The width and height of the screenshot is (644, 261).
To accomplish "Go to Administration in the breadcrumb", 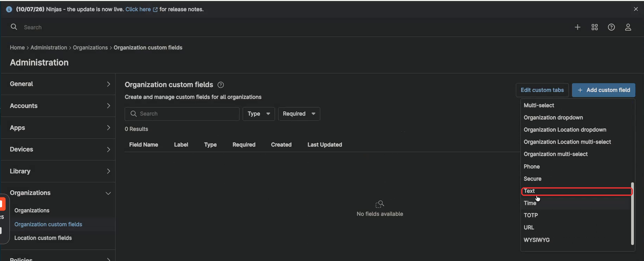I will pyautogui.click(x=49, y=48).
